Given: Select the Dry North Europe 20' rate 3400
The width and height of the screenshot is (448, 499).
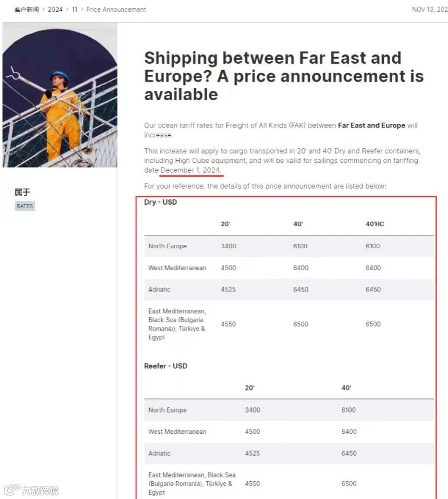Looking at the screenshot, I should [x=228, y=246].
